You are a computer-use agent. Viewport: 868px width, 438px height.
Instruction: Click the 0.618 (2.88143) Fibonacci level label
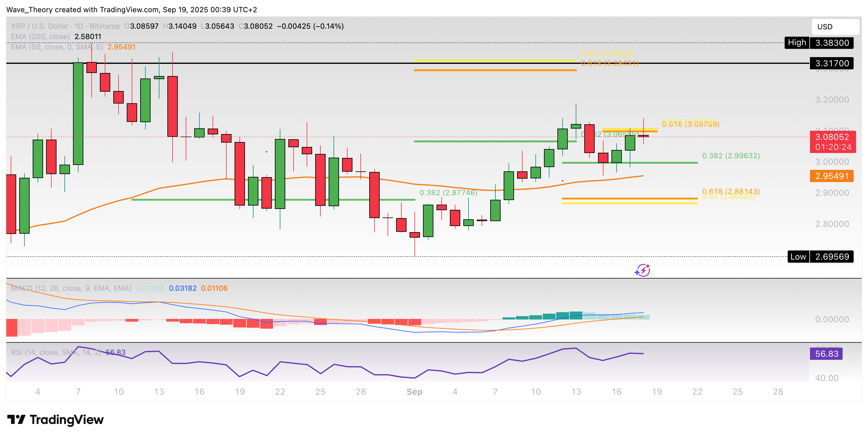click(x=731, y=191)
